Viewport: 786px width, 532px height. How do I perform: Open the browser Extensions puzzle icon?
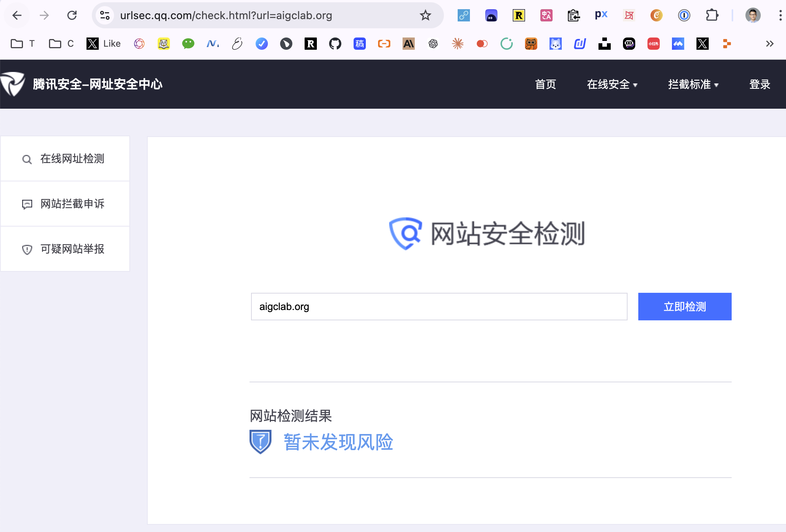coord(713,15)
